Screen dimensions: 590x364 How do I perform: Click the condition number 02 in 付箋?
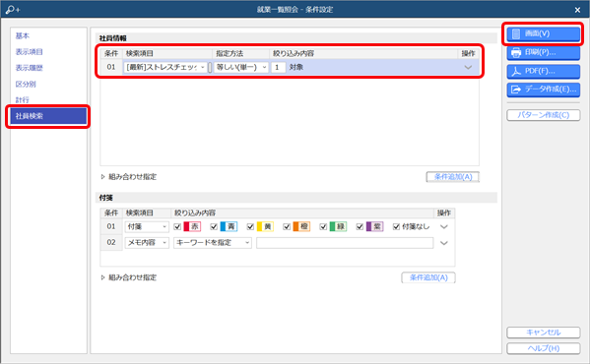(111, 242)
